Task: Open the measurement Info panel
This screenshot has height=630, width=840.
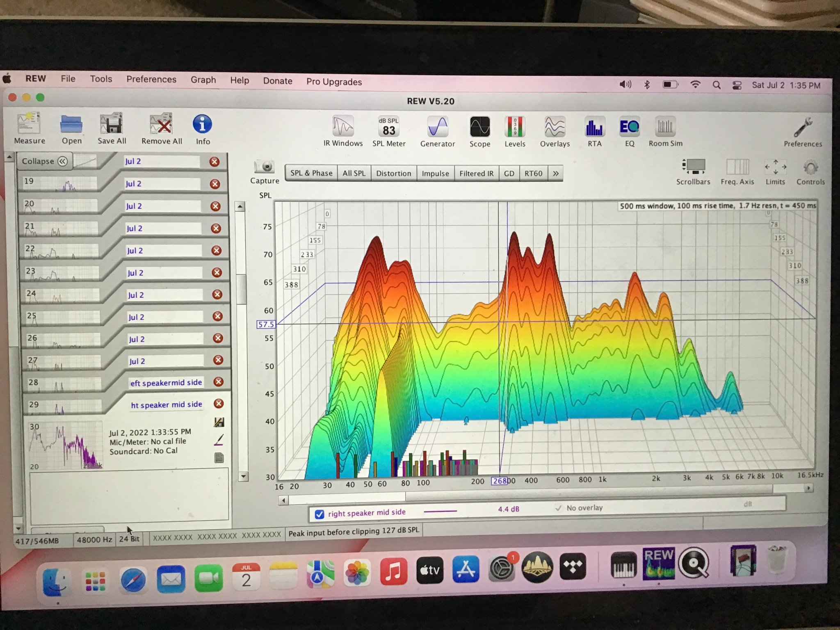Action: click(203, 130)
